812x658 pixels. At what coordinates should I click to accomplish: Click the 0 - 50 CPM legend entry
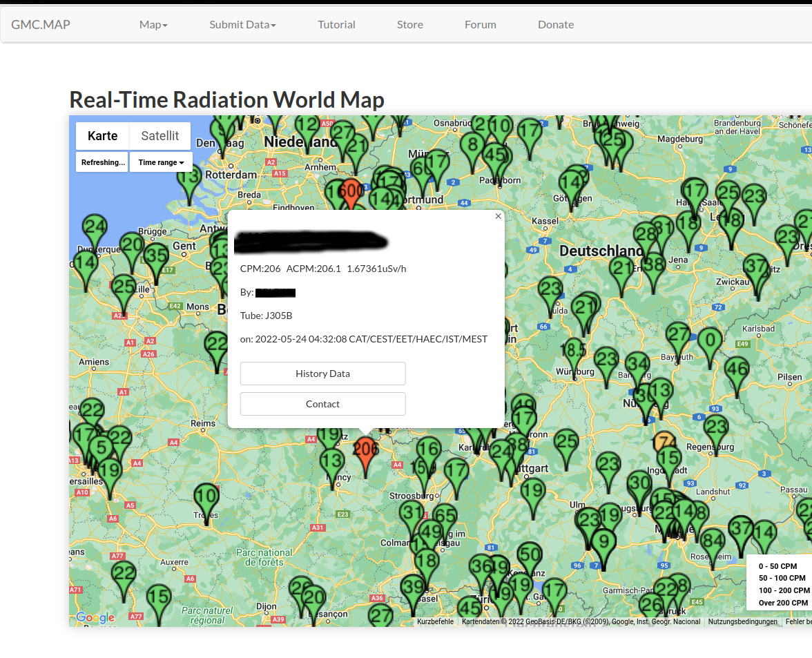coord(777,566)
